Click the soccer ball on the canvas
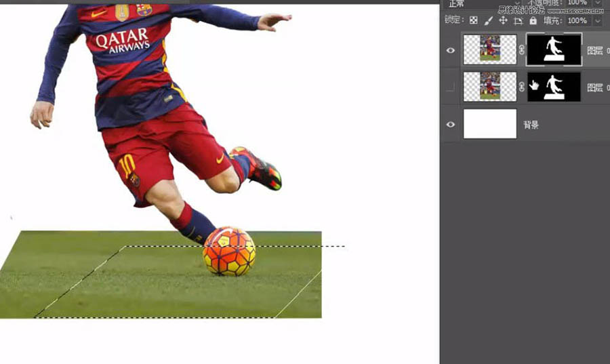 [230, 251]
